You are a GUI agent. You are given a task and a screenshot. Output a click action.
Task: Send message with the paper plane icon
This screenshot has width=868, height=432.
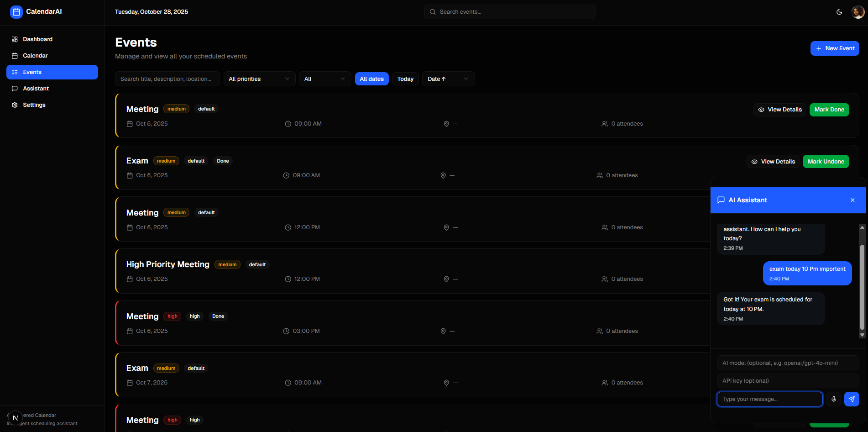pyautogui.click(x=852, y=399)
